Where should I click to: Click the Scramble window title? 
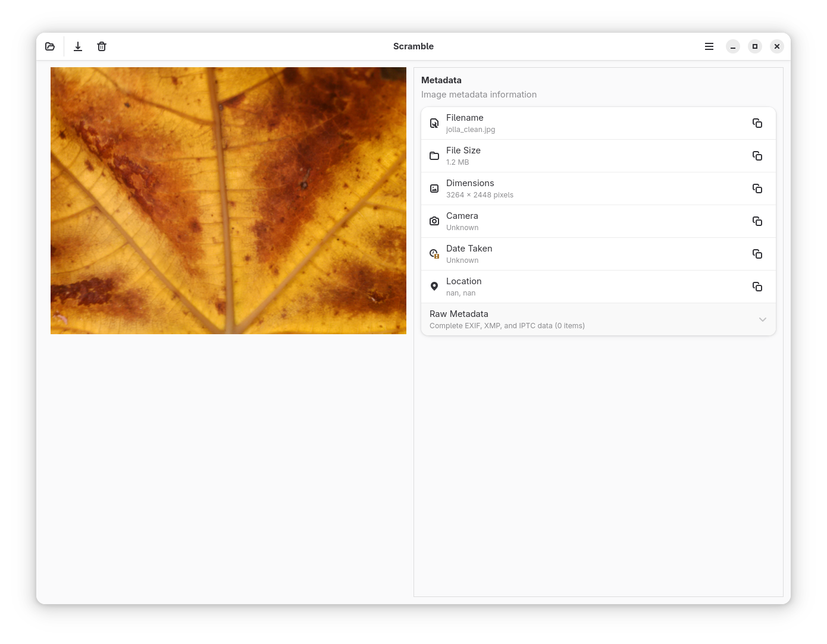coord(413,46)
